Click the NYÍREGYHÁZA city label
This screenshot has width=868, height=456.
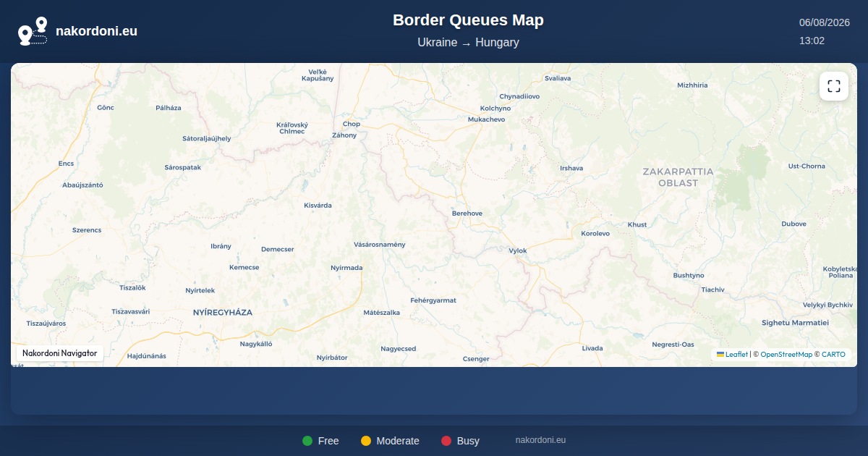coord(223,312)
